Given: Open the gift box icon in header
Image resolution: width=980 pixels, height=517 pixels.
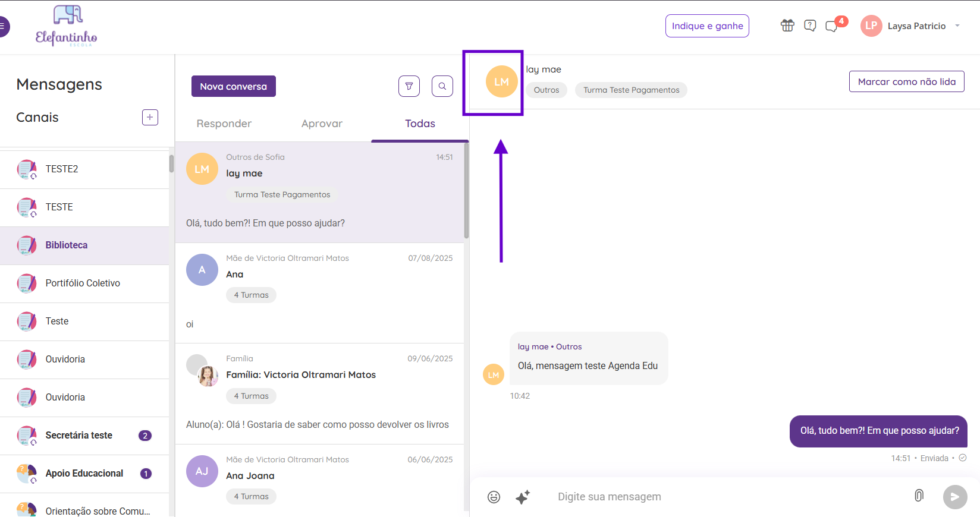Looking at the screenshot, I should [787, 26].
